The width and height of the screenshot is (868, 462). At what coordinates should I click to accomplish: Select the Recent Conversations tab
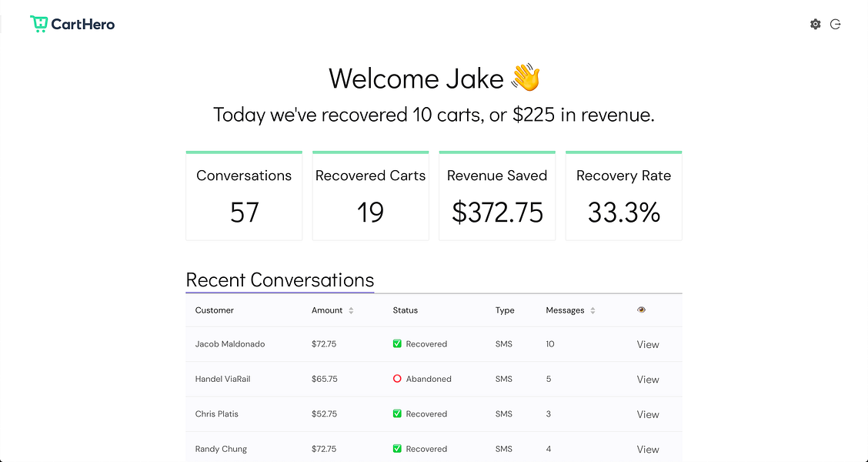(x=279, y=280)
